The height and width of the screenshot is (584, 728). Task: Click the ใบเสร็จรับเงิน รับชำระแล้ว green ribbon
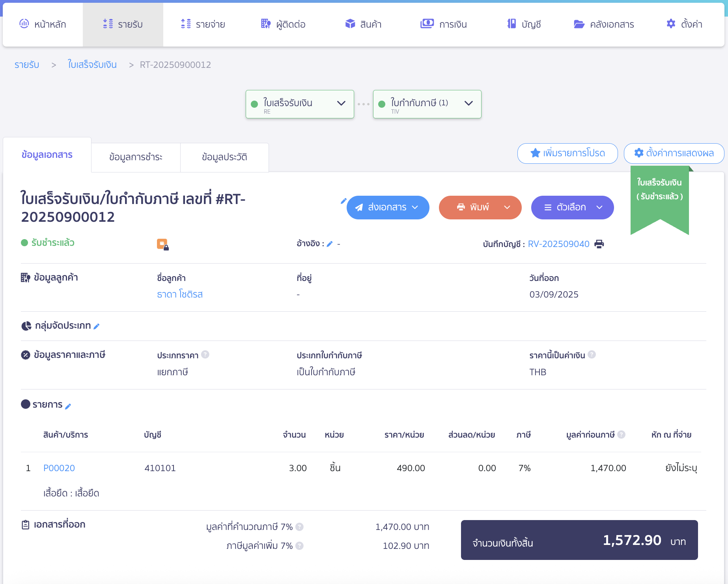pyautogui.click(x=660, y=200)
